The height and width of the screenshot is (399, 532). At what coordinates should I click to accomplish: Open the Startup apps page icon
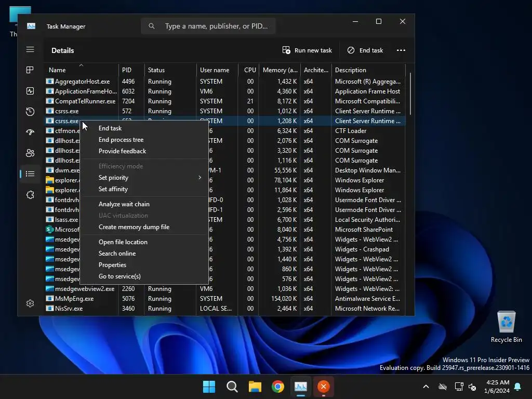[x=30, y=132]
